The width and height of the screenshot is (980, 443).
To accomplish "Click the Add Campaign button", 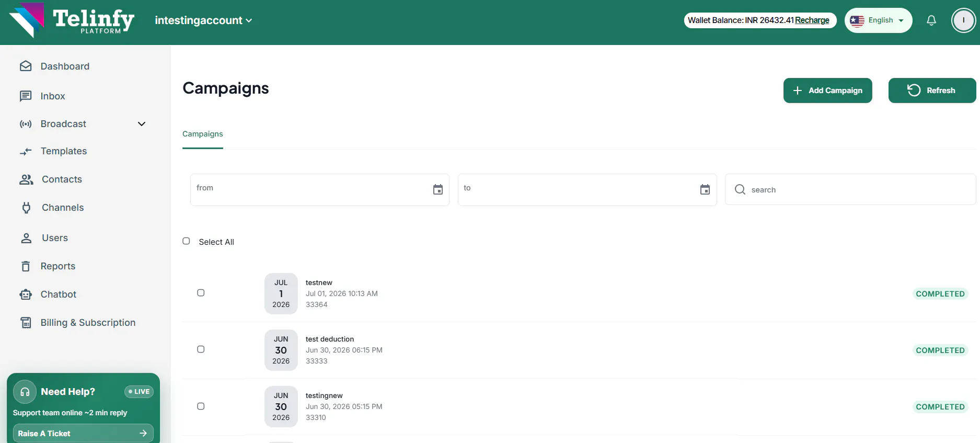I will pyautogui.click(x=827, y=90).
